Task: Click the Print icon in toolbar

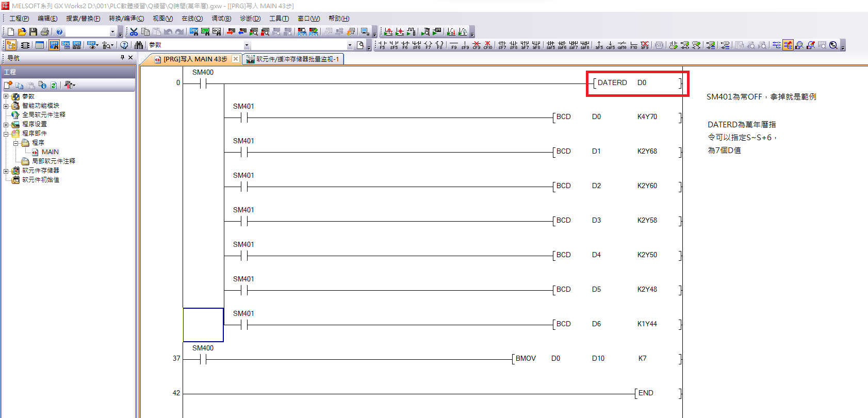Action: pos(45,32)
